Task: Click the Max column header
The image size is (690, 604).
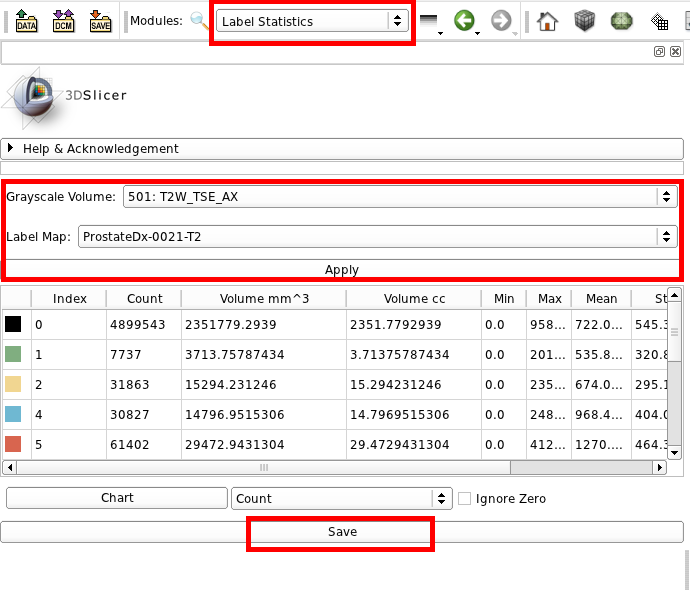Action: [549, 299]
